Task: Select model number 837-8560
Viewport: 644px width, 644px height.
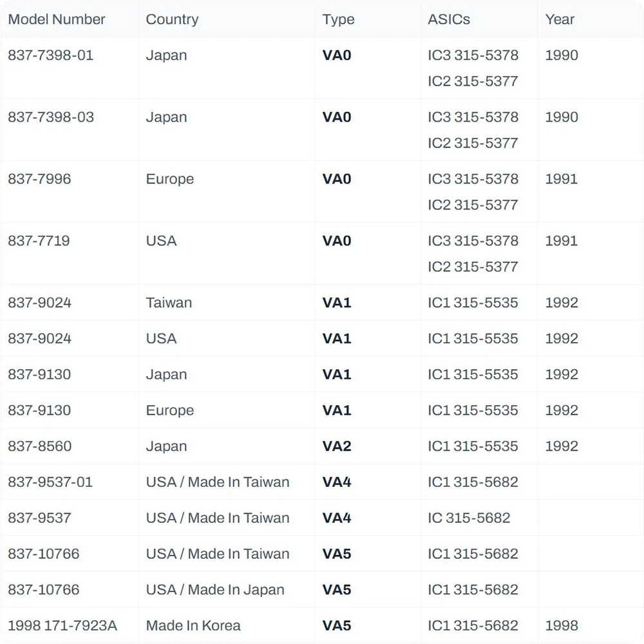Action: click(40, 446)
